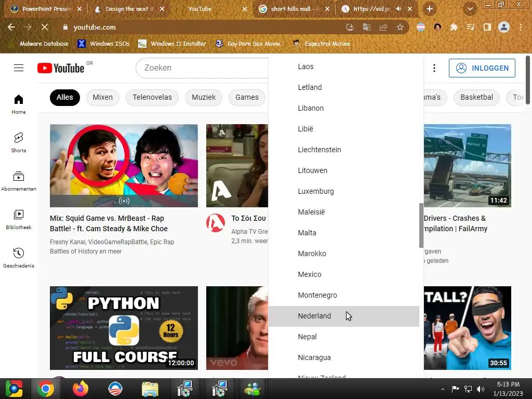Click the volume speaker tray icon

coord(481,389)
